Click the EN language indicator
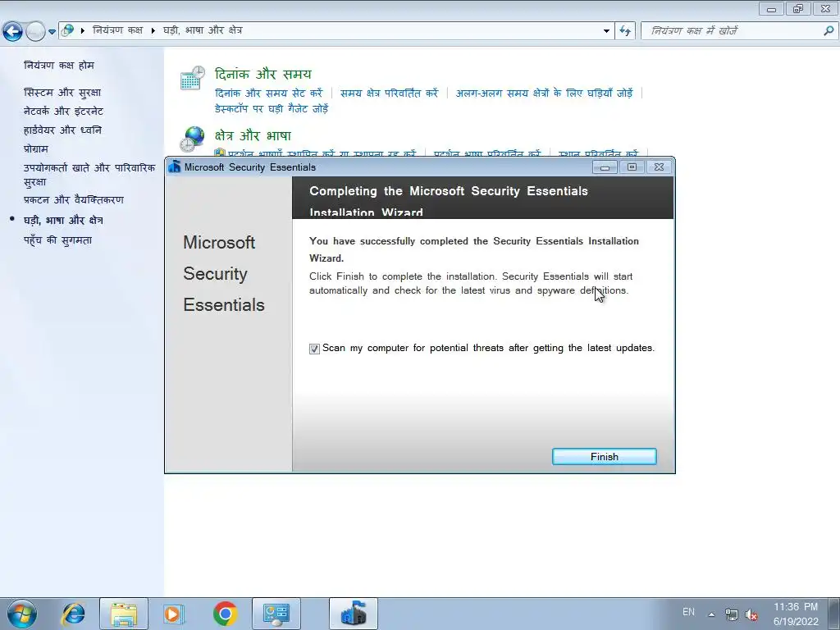The height and width of the screenshot is (630, 840). pyautogui.click(x=688, y=612)
